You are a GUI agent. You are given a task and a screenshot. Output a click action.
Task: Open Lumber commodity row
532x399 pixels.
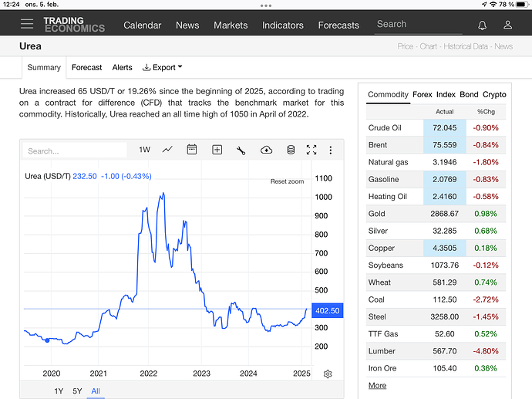[436, 351]
